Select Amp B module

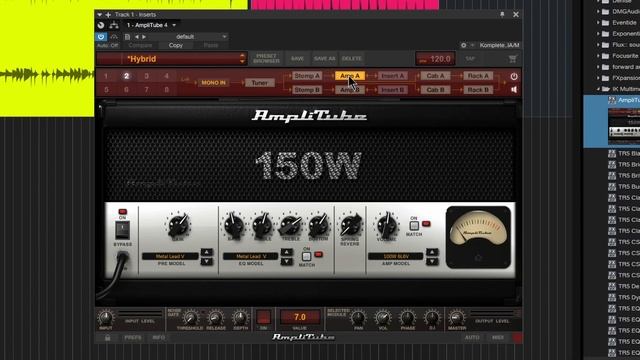click(x=350, y=90)
